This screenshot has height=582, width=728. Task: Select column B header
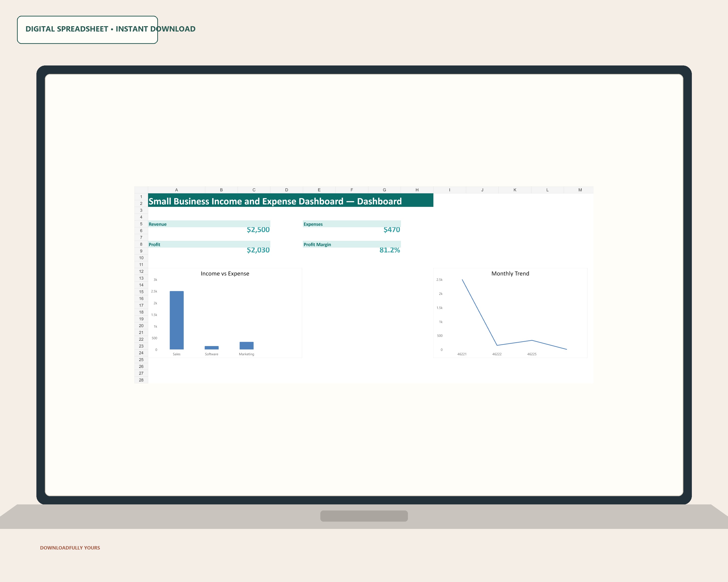point(221,190)
